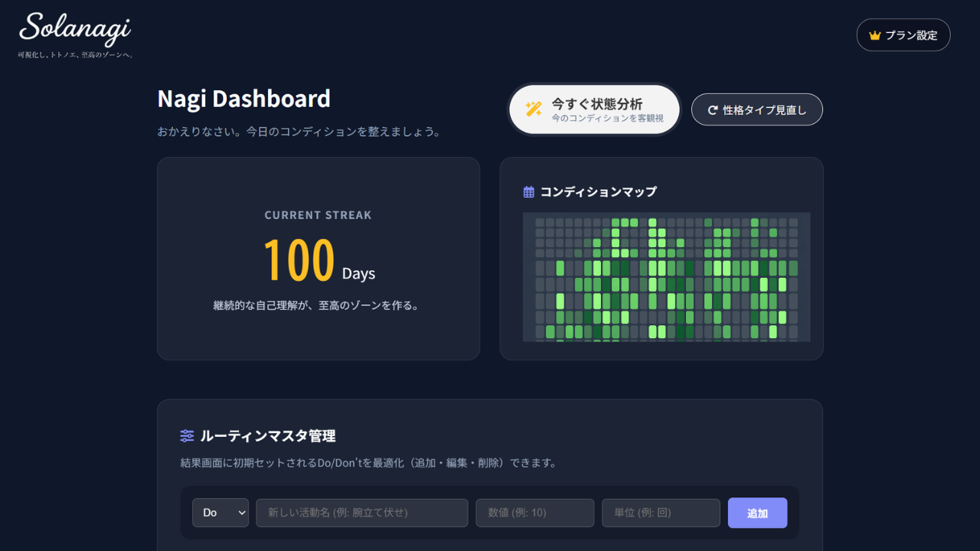Image resolution: width=980 pixels, height=551 pixels.
Task: Click the Nagi Dashboard title
Action: pos(244,99)
